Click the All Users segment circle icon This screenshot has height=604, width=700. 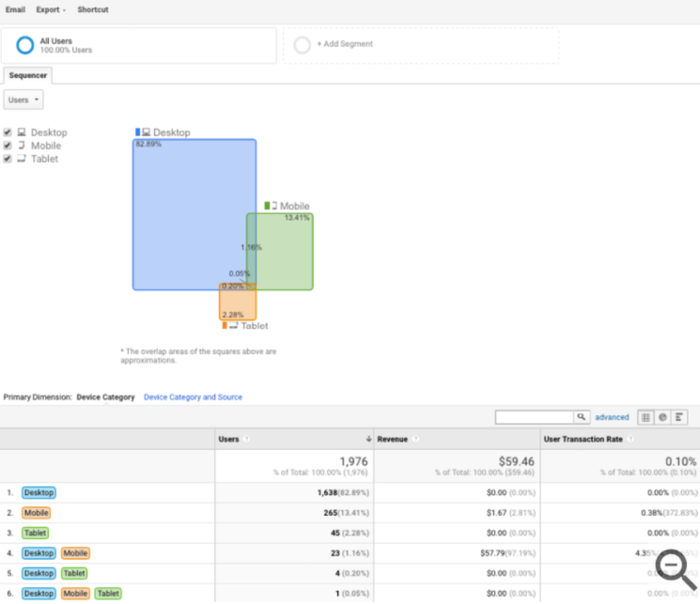[25, 45]
